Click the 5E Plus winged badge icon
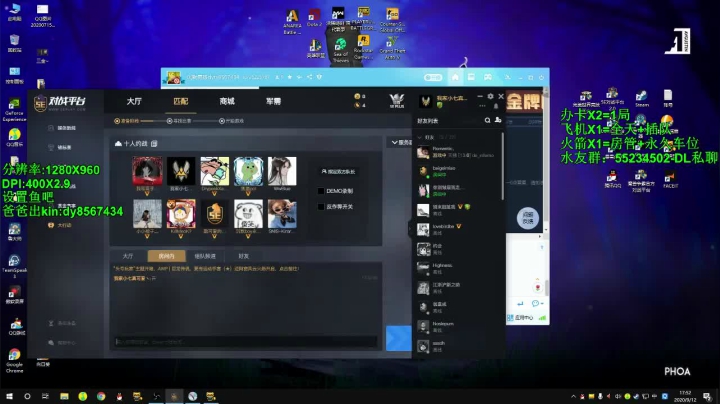 [397, 101]
